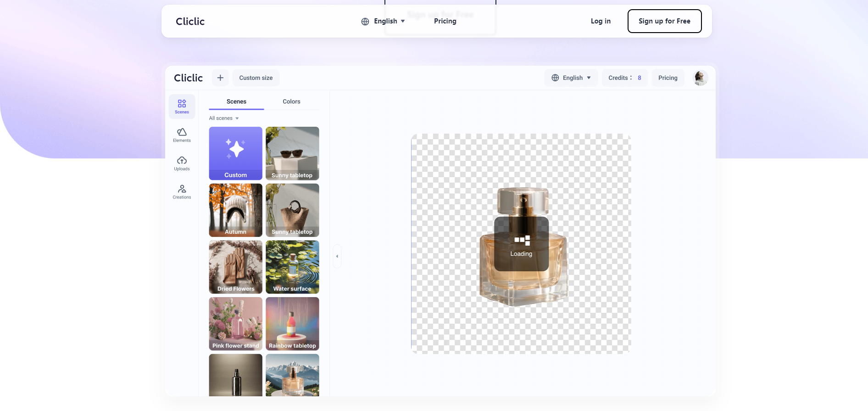Click the perfume bottle cap on canvas
This screenshot has width=868, height=411.
point(523,201)
